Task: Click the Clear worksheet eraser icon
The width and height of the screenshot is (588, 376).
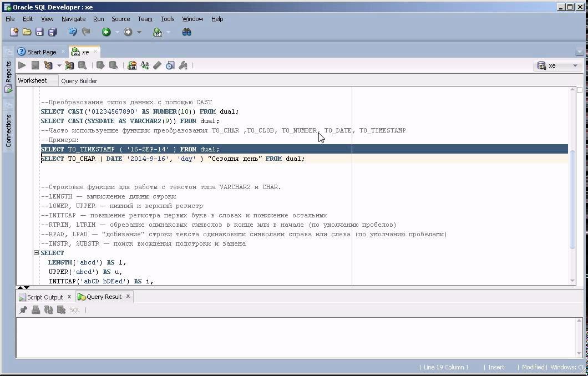Action: click(156, 65)
